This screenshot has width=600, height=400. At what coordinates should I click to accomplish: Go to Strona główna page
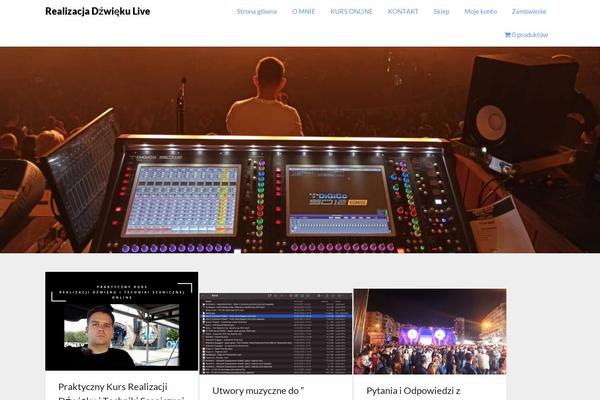pyautogui.click(x=257, y=11)
